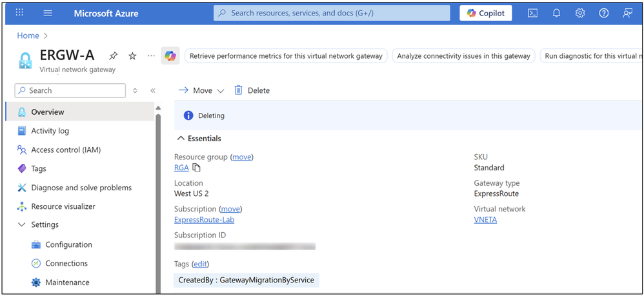Collapse the Essentials section
The width and height of the screenshot is (644, 296).
(180, 139)
